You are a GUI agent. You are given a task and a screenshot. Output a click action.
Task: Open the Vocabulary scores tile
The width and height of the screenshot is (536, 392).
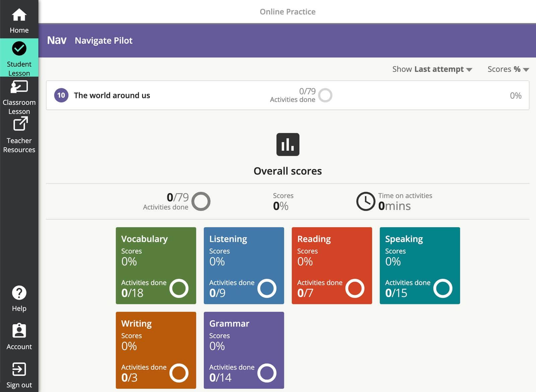click(x=156, y=265)
